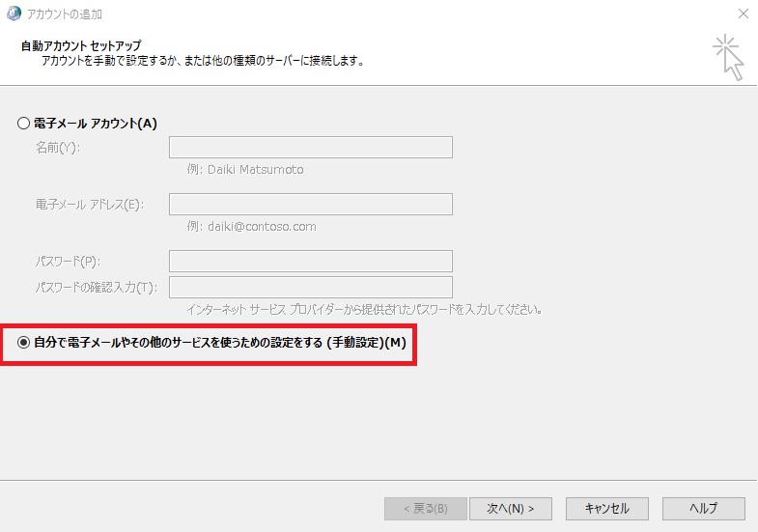Viewport: 758px width, 532px height.
Task: Click the パスワード(P): label
Action: click(x=69, y=262)
